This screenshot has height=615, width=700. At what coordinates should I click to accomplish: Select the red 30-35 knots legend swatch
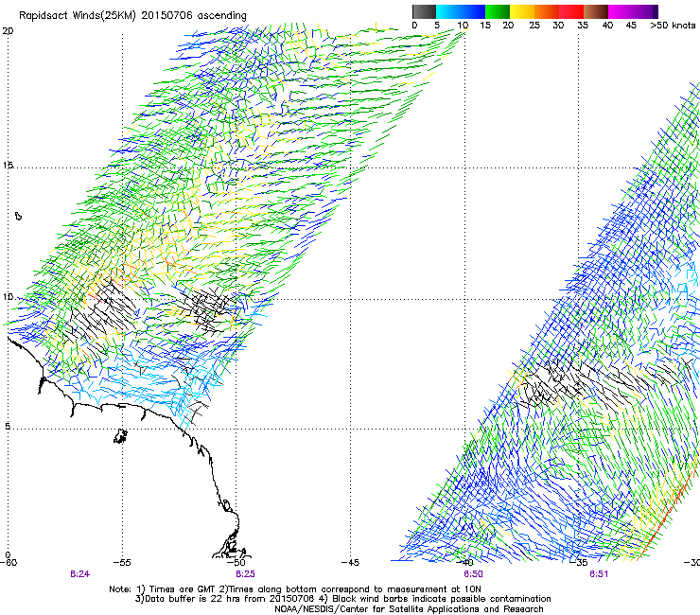pos(571,11)
